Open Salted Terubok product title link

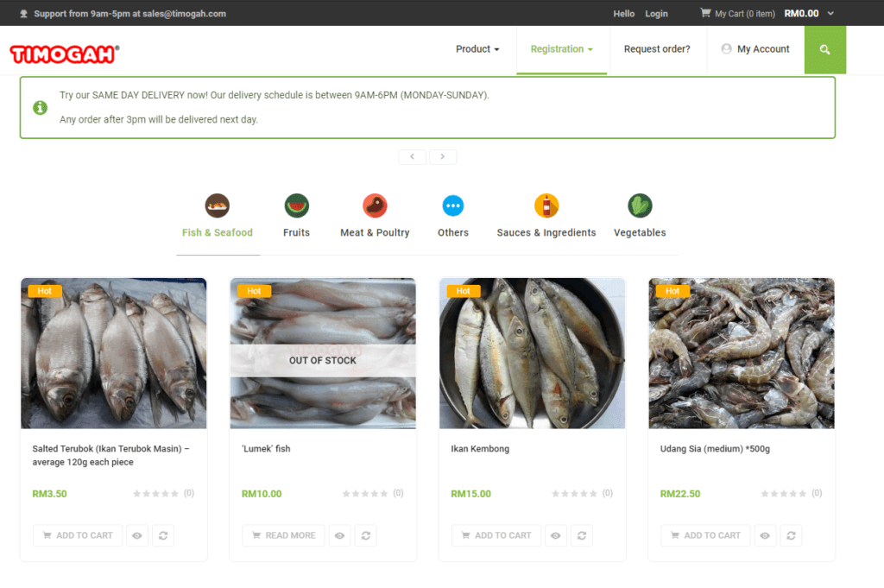point(110,456)
